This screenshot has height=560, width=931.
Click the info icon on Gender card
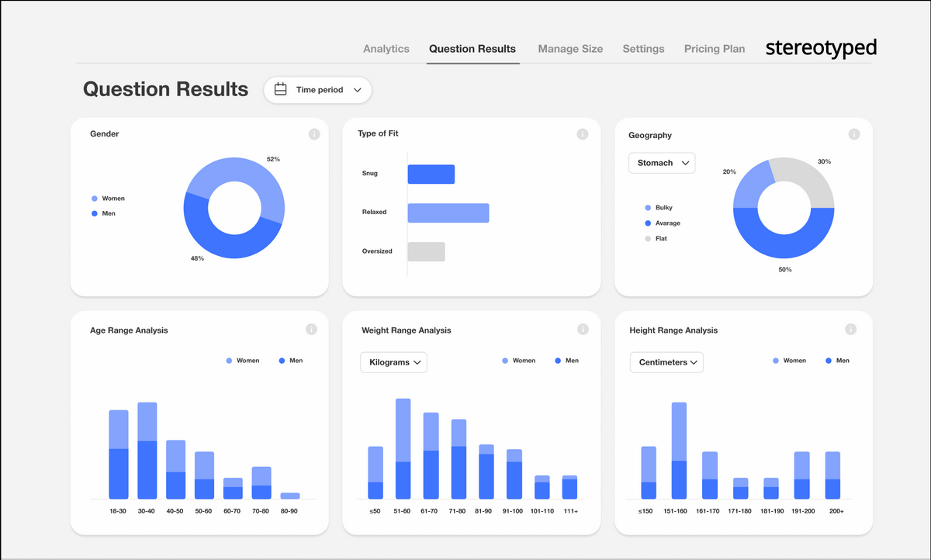314,134
